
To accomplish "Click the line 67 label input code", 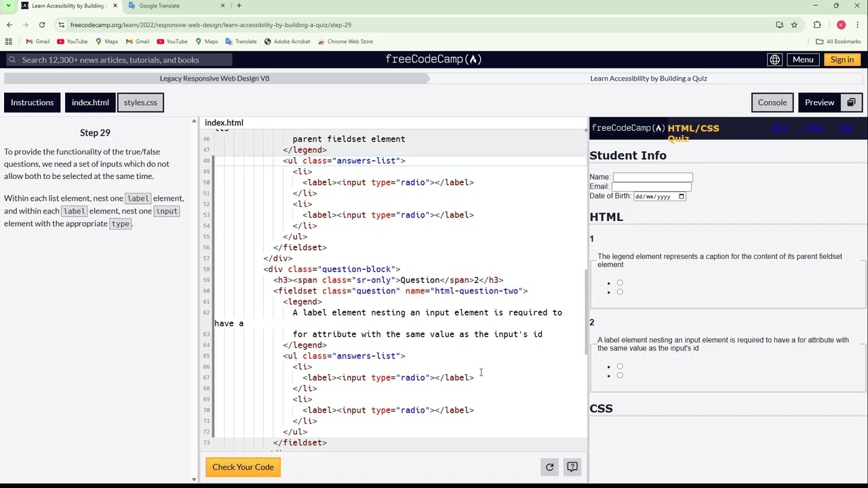I will (388, 378).
